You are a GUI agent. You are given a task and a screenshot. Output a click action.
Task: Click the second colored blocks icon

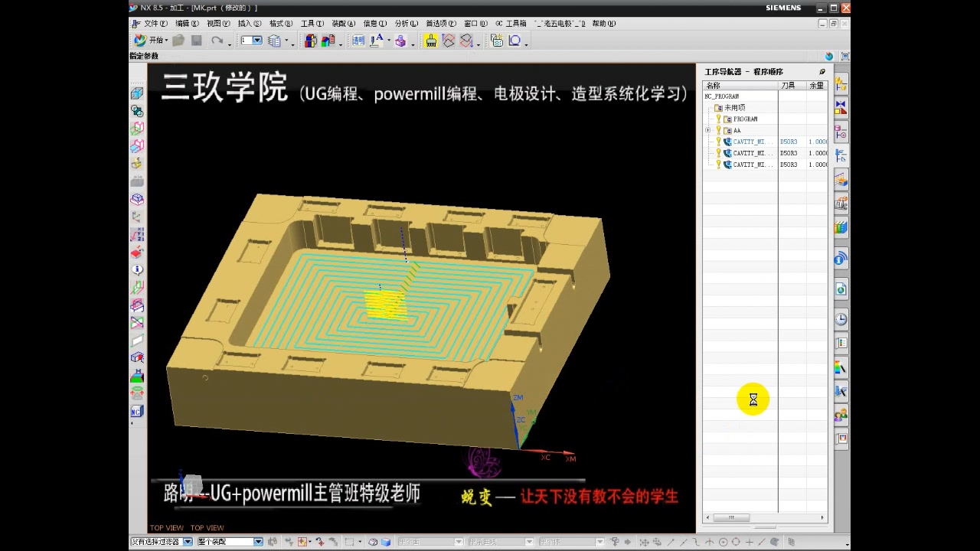coord(328,41)
